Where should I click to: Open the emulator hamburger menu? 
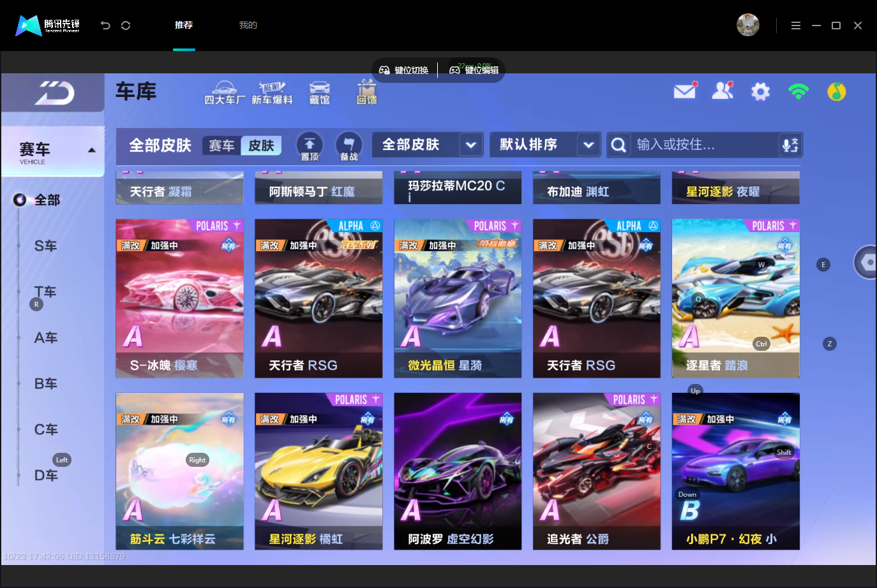point(795,26)
